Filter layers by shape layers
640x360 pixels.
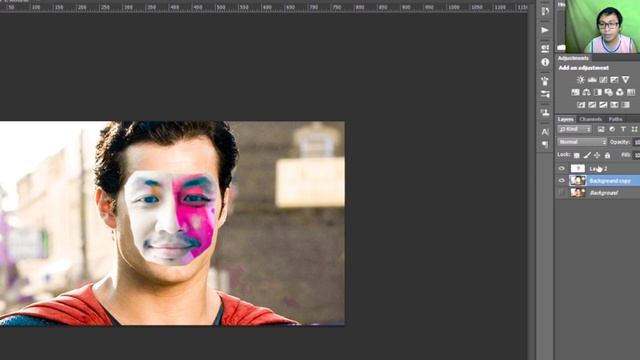(x=634, y=129)
